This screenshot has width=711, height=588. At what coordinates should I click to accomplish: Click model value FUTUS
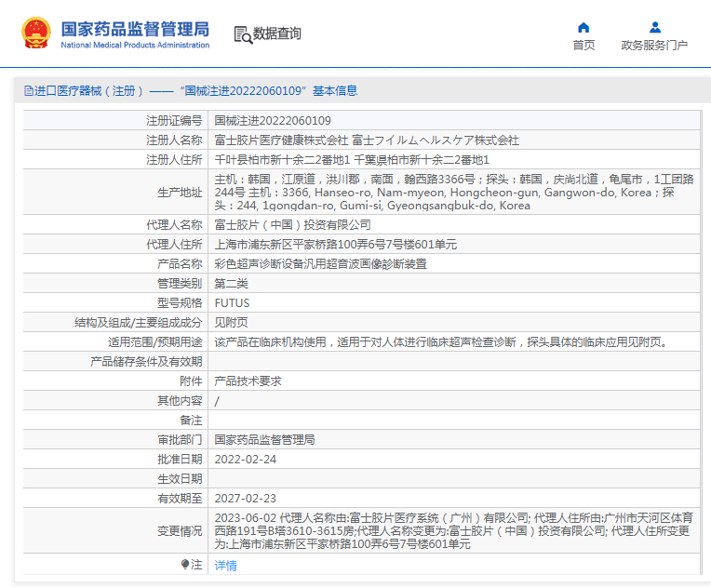pyautogui.click(x=232, y=303)
